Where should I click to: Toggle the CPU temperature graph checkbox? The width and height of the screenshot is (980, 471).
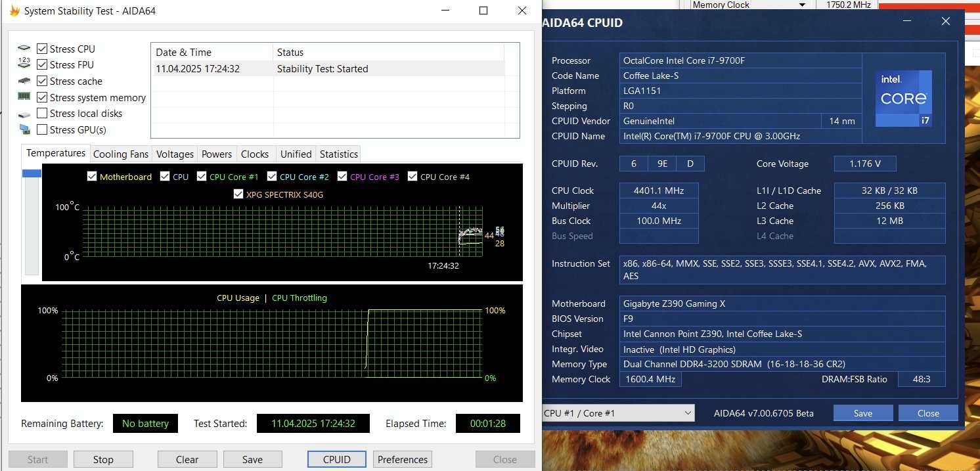165,176
